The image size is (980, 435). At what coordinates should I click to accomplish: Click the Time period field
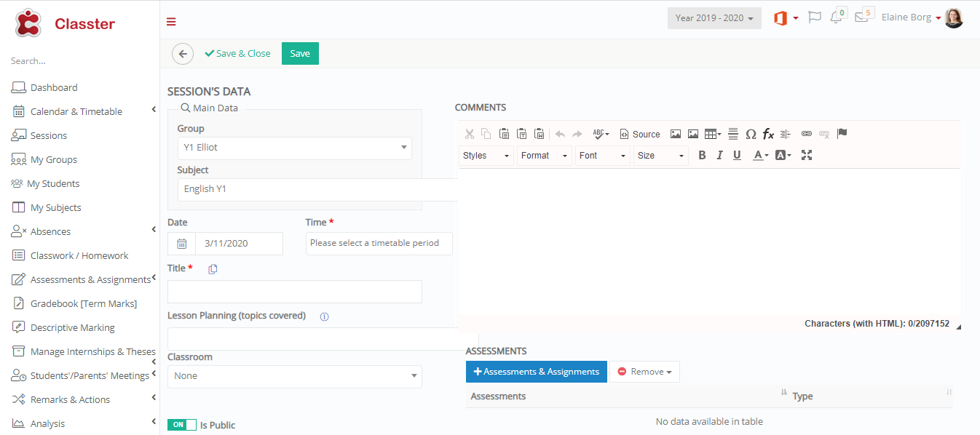click(x=379, y=244)
